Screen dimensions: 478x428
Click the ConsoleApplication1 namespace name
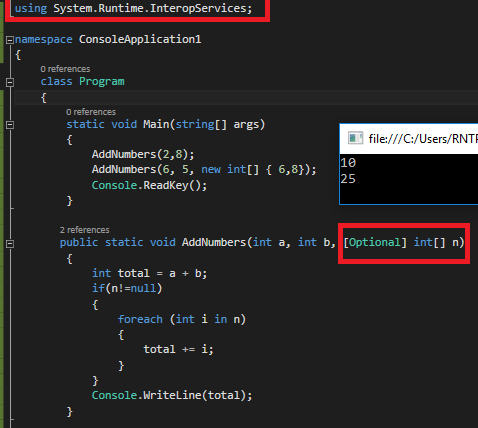coord(140,39)
